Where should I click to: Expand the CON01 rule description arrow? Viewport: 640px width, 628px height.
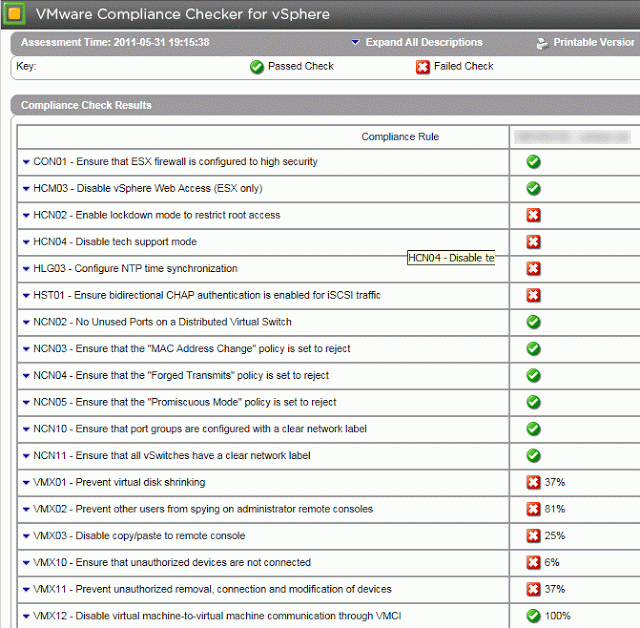click(x=26, y=162)
